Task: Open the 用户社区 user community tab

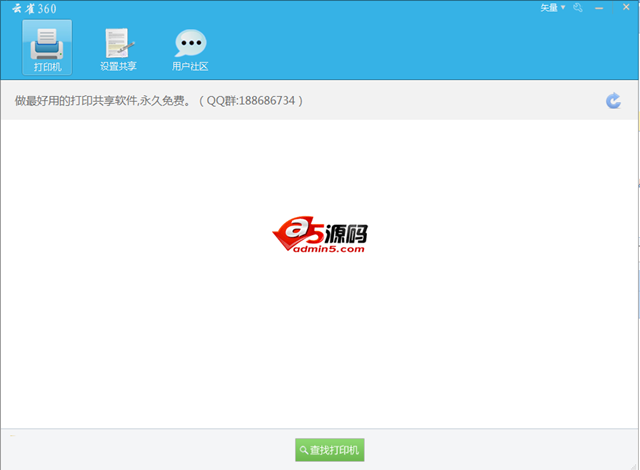Action: pyautogui.click(x=190, y=50)
